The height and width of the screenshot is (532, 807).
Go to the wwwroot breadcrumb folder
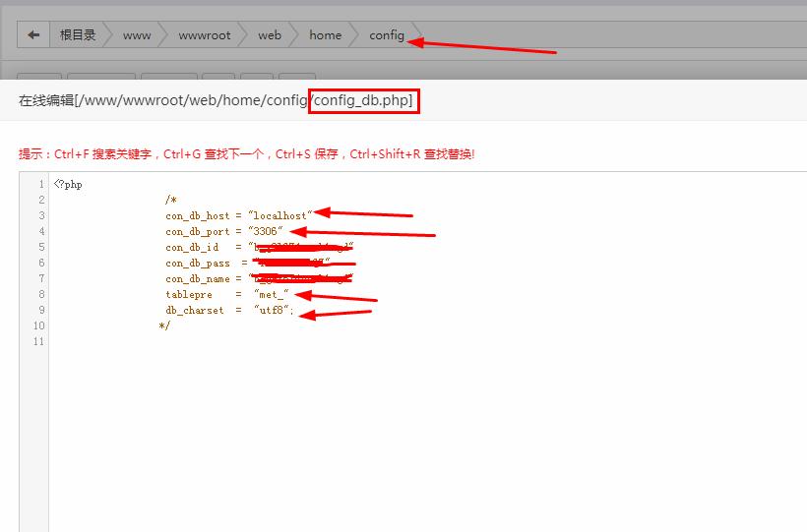point(205,35)
